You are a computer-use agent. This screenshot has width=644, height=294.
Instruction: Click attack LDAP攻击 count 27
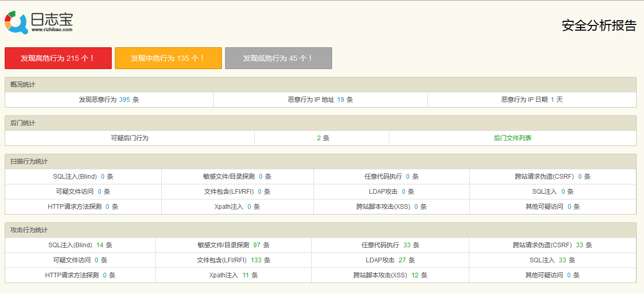pos(402,260)
